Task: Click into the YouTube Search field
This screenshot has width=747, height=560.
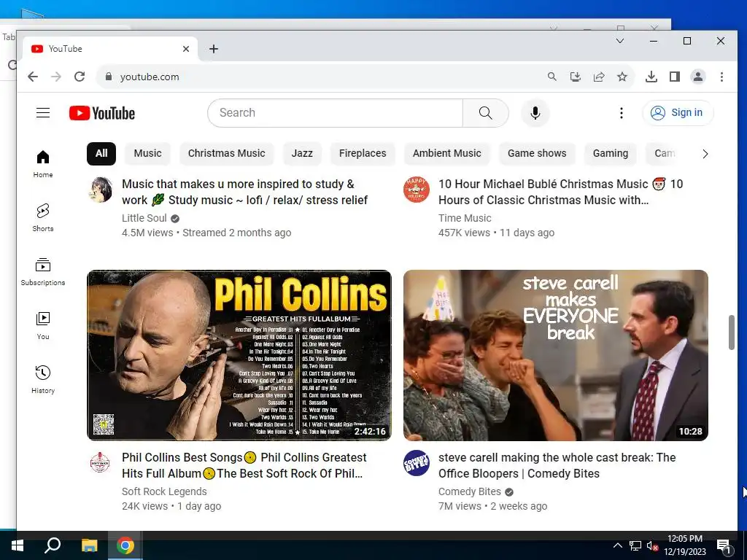Action: (x=335, y=113)
